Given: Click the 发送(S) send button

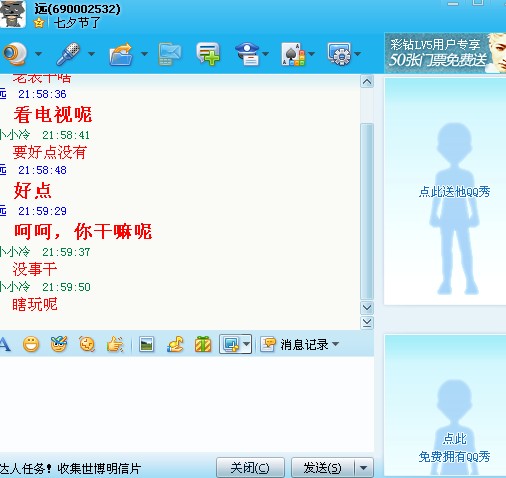Looking at the screenshot, I should coord(323,468).
